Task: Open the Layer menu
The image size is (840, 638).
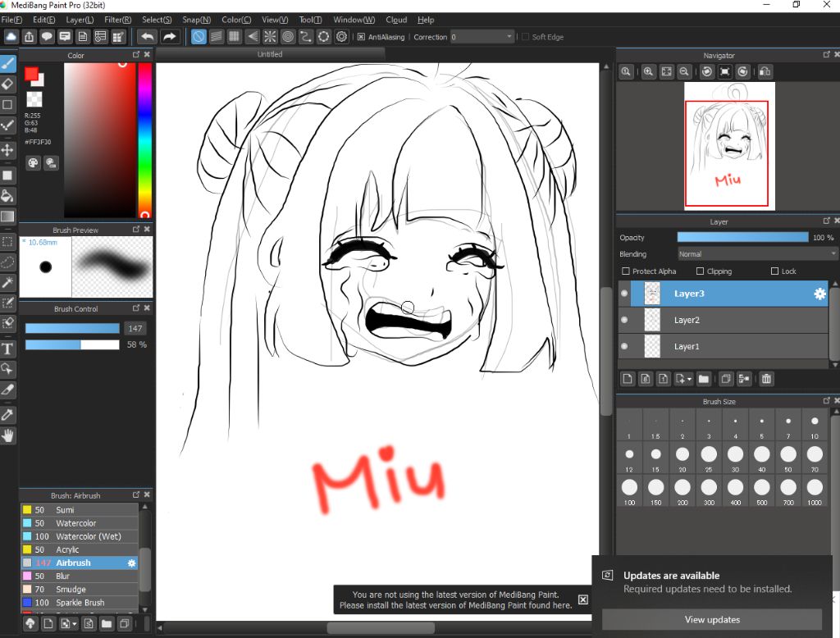Action: click(80, 20)
